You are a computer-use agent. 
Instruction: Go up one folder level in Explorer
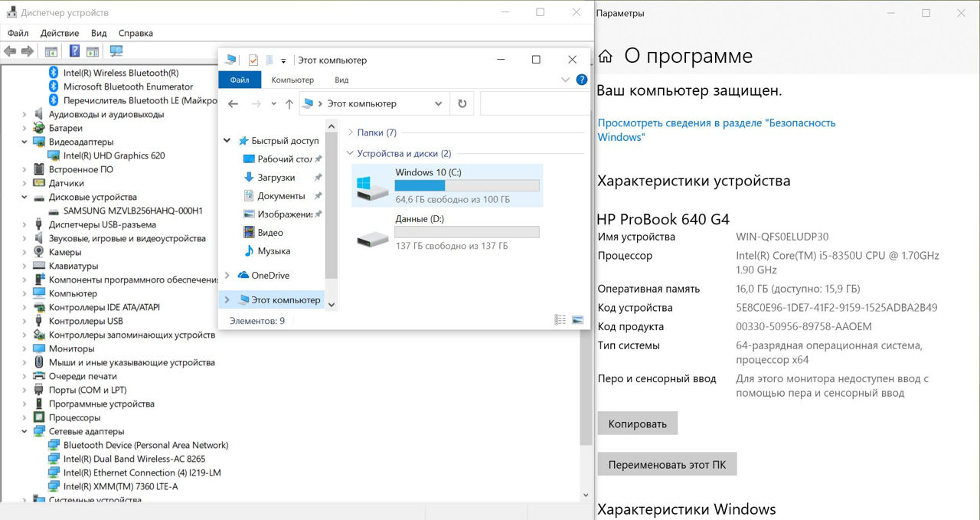[x=289, y=103]
